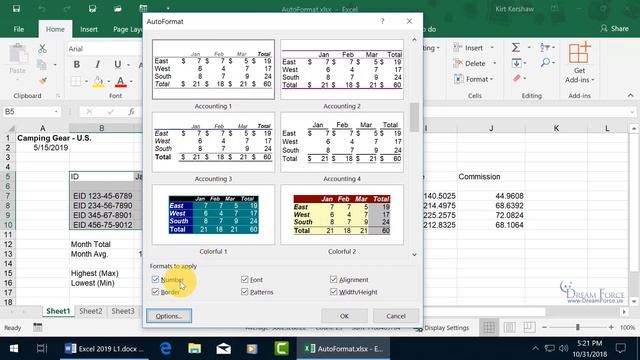The width and height of the screenshot is (640, 360).
Task: Toggle Italic formatting
Action: click(x=97, y=64)
